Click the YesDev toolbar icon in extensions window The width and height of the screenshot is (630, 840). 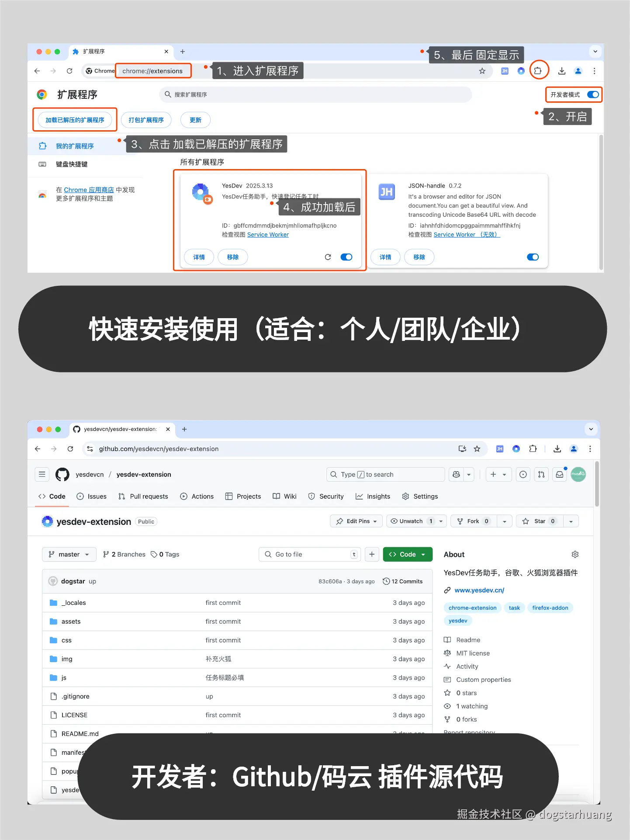coord(521,71)
